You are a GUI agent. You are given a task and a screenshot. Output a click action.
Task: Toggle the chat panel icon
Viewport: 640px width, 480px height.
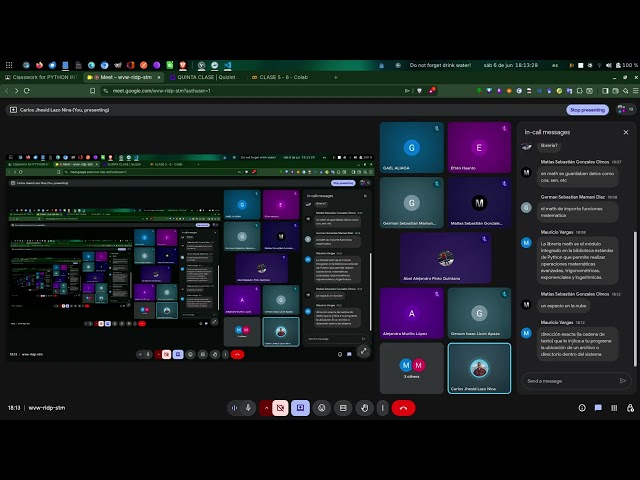coord(598,408)
